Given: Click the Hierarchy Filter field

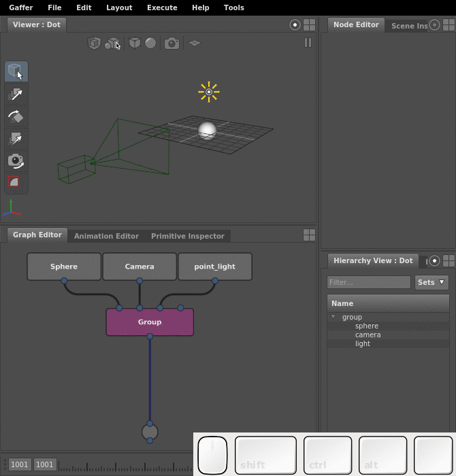Looking at the screenshot, I should (369, 282).
